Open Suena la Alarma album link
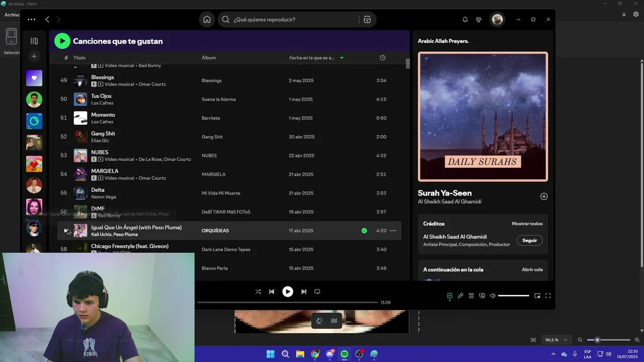 [x=218, y=99]
